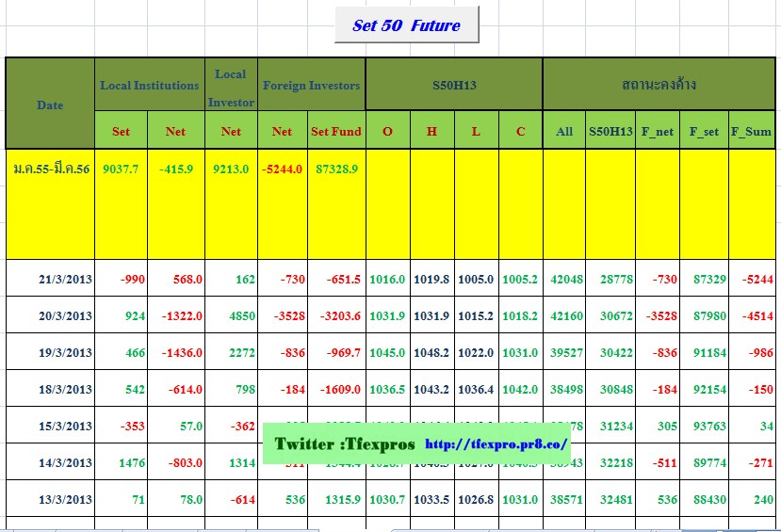Image resolution: width=781 pixels, height=532 pixels.
Task: Click the Twitter :Tfexpros banner text
Action: (x=343, y=443)
